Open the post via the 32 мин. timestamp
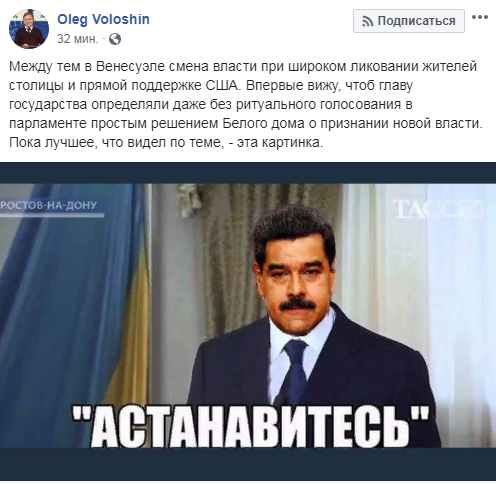Screen dimensions: 496x484 point(78,39)
